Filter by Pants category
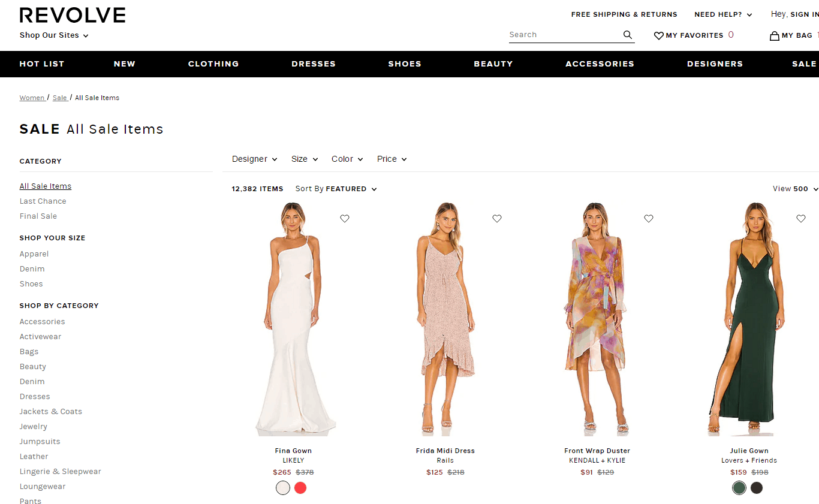Viewport: 819px width, 504px height. [x=31, y=501]
